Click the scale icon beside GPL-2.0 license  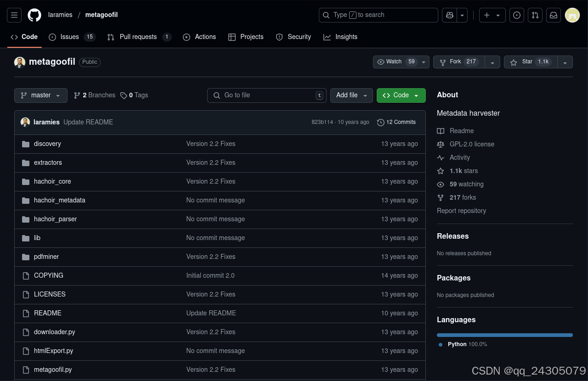[x=441, y=144]
